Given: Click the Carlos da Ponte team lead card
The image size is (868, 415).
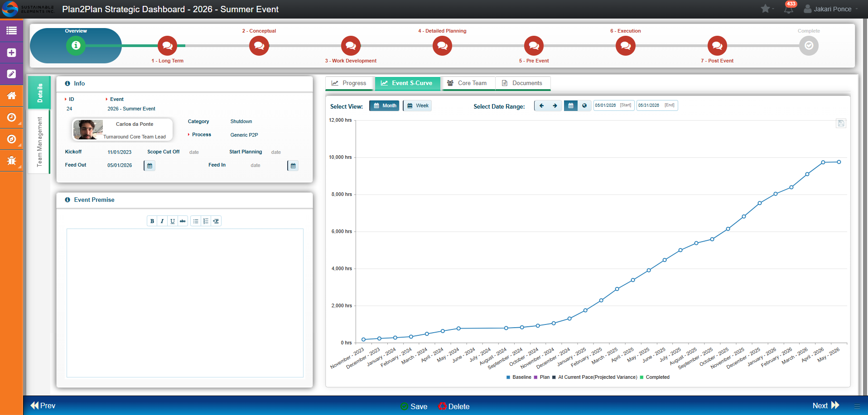Looking at the screenshot, I should click(x=122, y=130).
